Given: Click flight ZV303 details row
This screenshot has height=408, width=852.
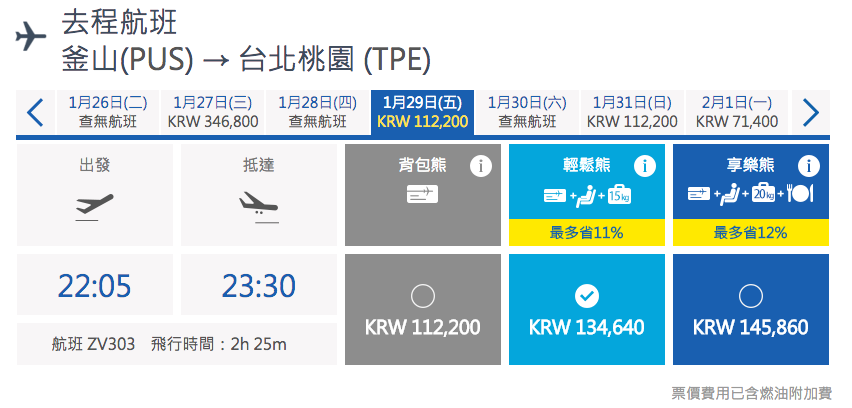Looking at the screenshot, I should tap(177, 344).
